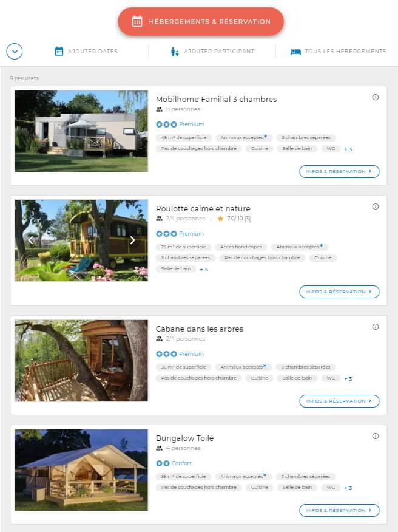Expand +3 more features on Mobilhome Familial
The height and width of the screenshot is (532, 398).
pos(348,149)
